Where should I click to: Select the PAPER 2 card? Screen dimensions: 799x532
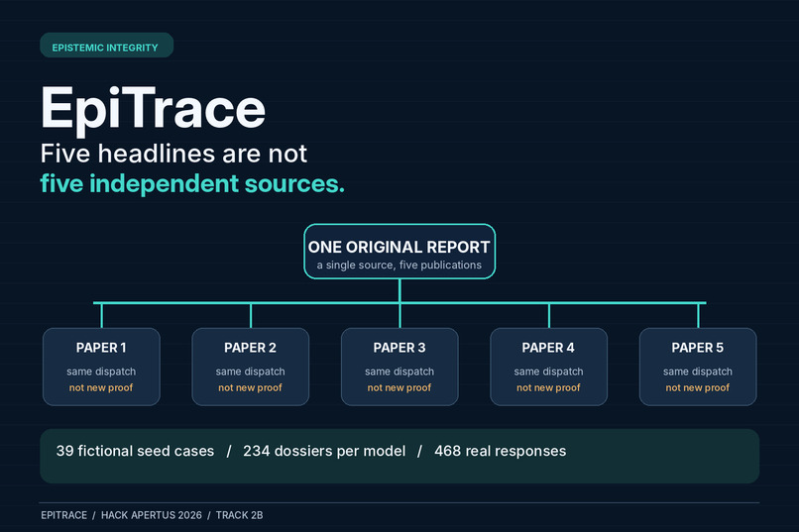[250, 367]
